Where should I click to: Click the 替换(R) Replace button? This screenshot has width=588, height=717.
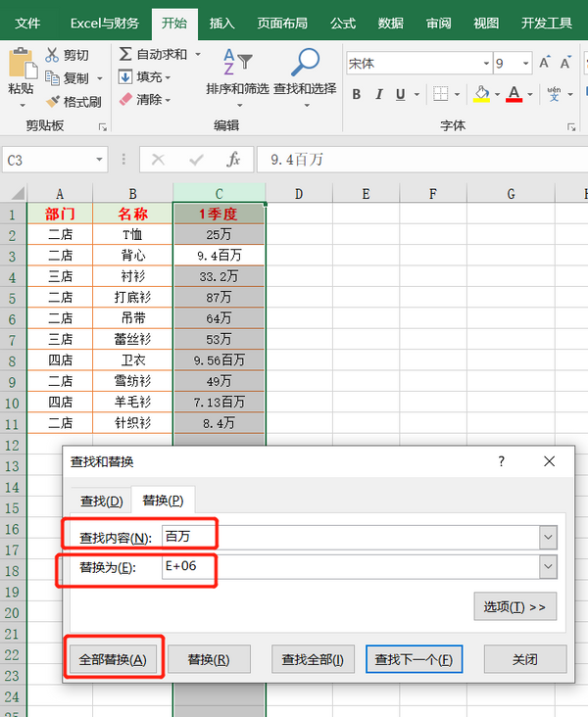click(x=209, y=659)
